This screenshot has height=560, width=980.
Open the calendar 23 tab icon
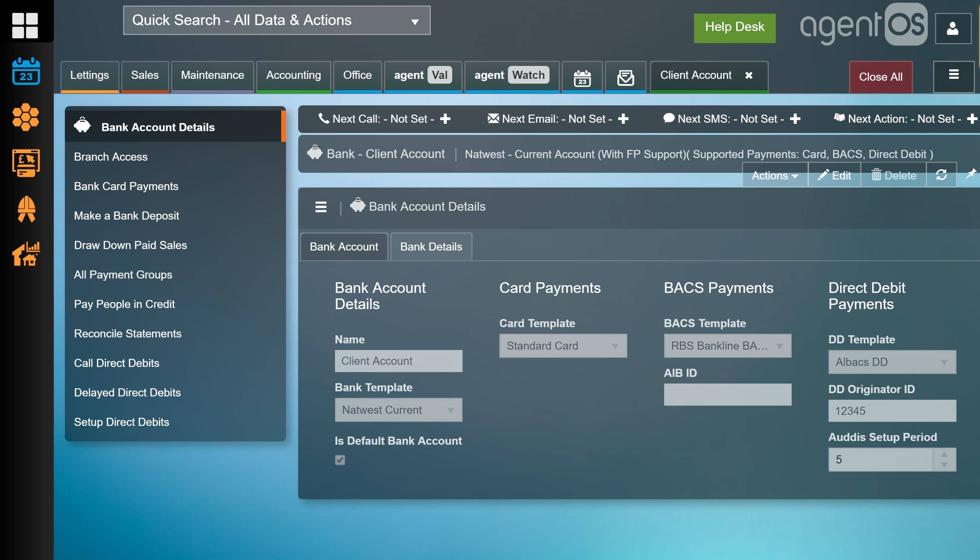[582, 78]
